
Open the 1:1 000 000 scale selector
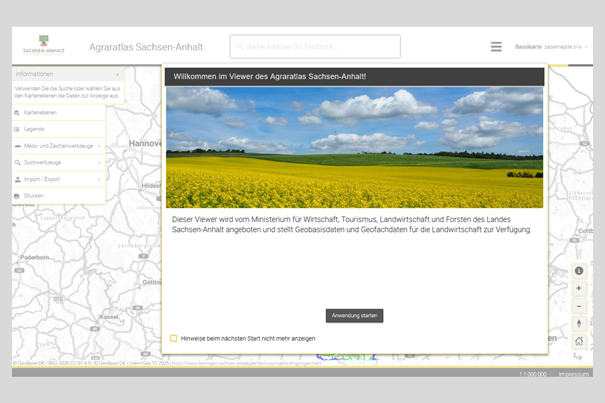[534, 373]
